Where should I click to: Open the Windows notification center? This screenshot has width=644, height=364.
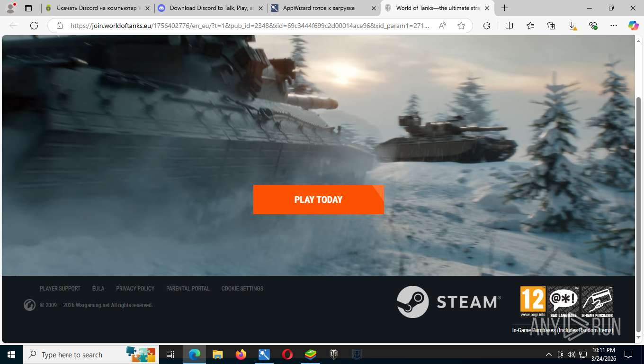pos(628,355)
